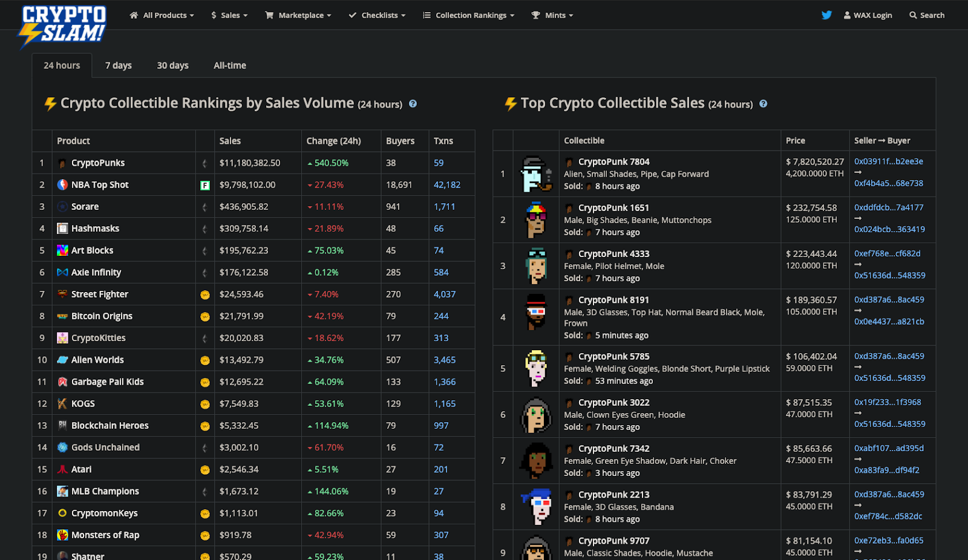Open the CryptoSlam logo home link
Screen dimensions: 968x560
(64, 26)
